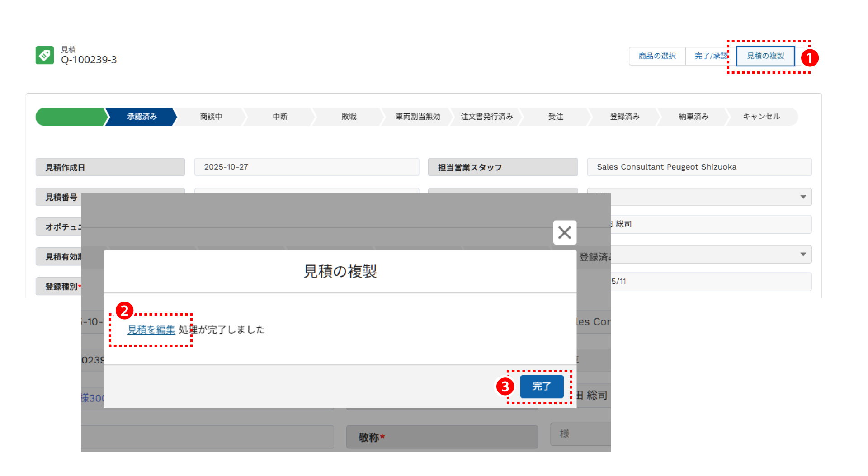Click the completed green first stage
The height and width of the screenshot is (476, 868).
(x=70, y=117)
